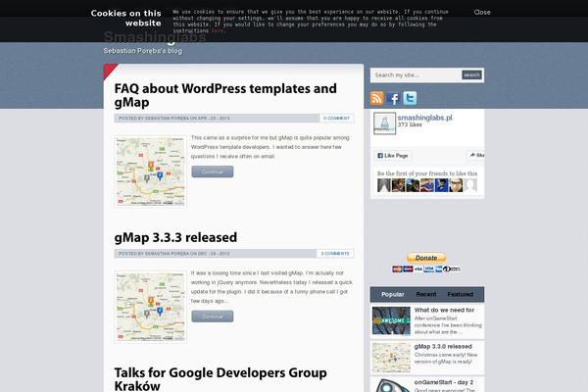Click Continue button under FAQ post excerpt
Image resolution: width=588 pixels, height=392 pixels.
213,171
